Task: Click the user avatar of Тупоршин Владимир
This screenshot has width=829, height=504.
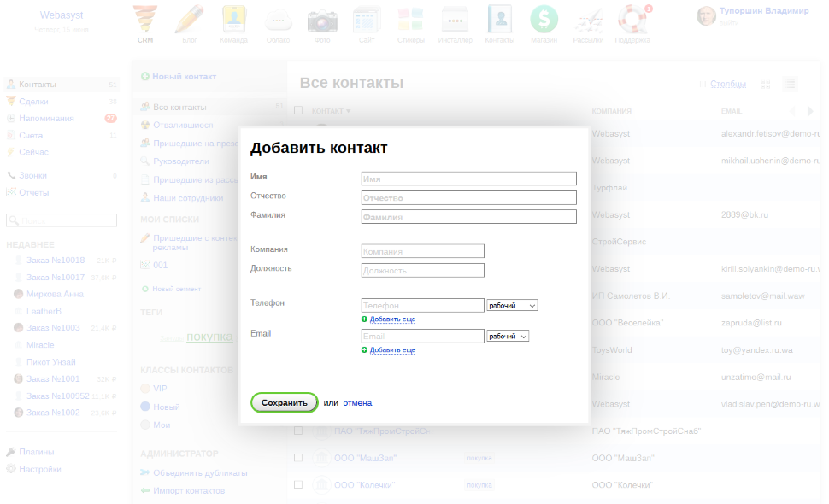Action: tap(706, 16)
